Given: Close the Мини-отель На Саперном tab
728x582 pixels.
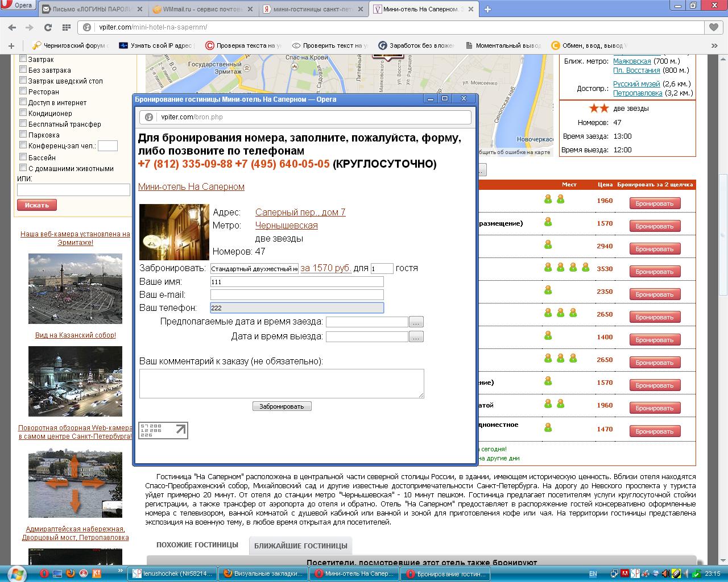Looking at the screenshot, I should [472, 9].
